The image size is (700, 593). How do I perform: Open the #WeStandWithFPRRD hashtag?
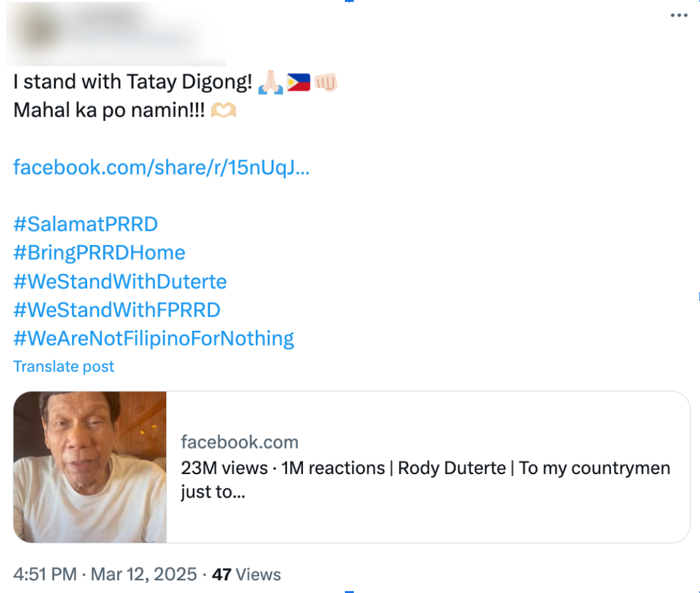click(x=116, y=310)
